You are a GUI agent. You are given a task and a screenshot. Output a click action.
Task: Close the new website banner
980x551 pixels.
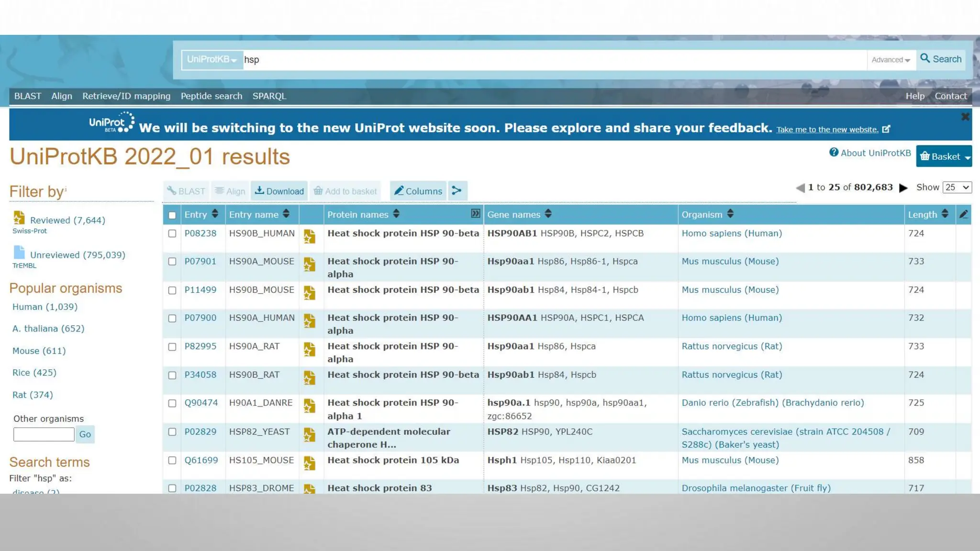click(965, 117)
